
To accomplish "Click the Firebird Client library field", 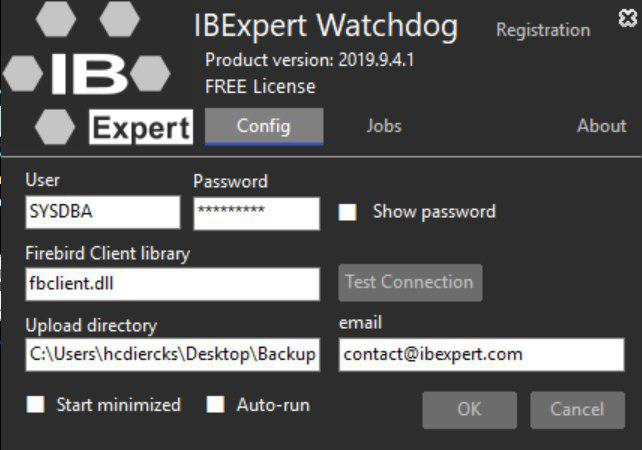I will 172,284.
